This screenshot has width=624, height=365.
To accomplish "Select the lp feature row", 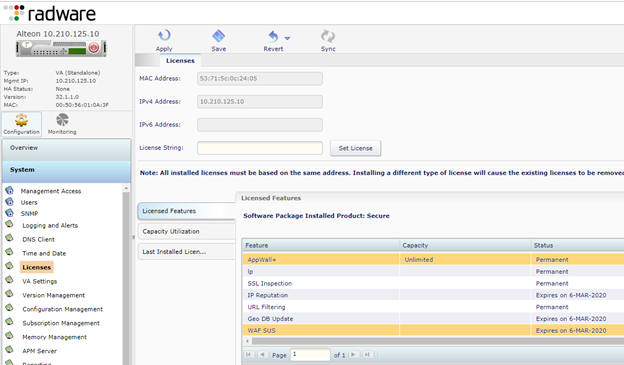I will click(433, 271).
